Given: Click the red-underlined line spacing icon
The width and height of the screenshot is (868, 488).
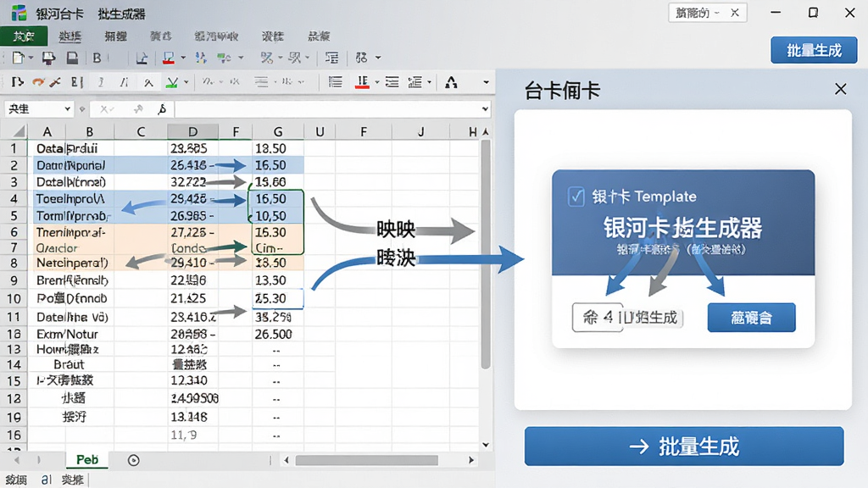Looking at the screenshot, I should click(362, 82).
